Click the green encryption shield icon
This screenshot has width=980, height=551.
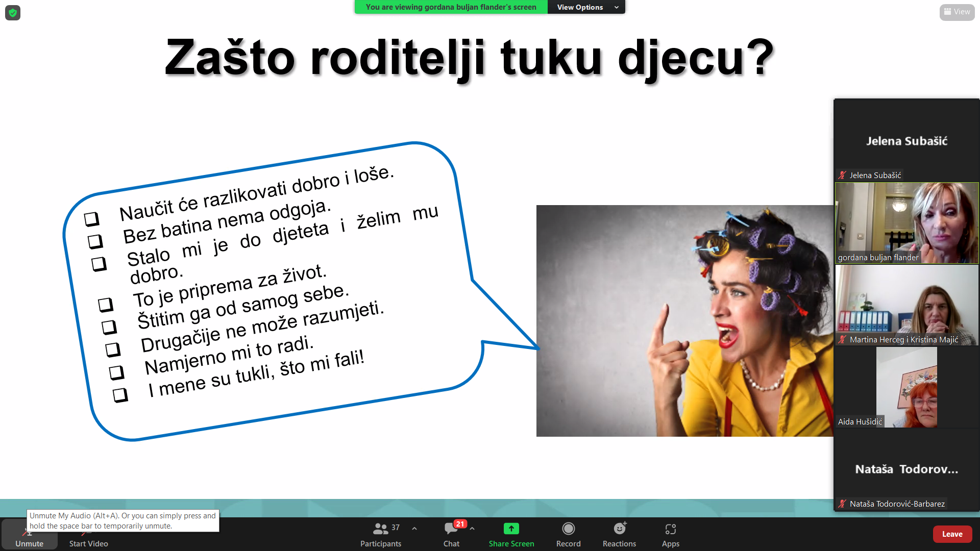[x=13, y=12]
